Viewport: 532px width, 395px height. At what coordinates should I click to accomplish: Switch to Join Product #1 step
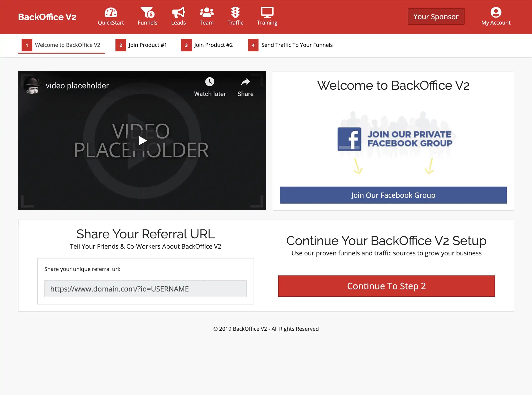141,45
